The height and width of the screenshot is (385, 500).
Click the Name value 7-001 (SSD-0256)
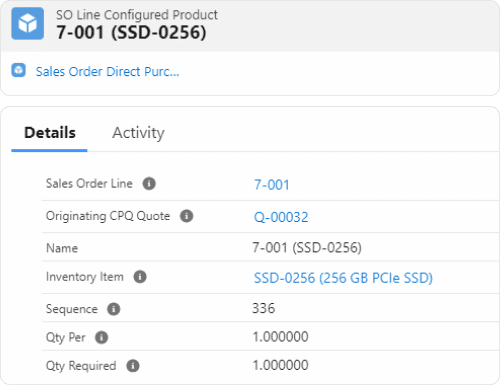pyautogui.click(x=307, y=248)
